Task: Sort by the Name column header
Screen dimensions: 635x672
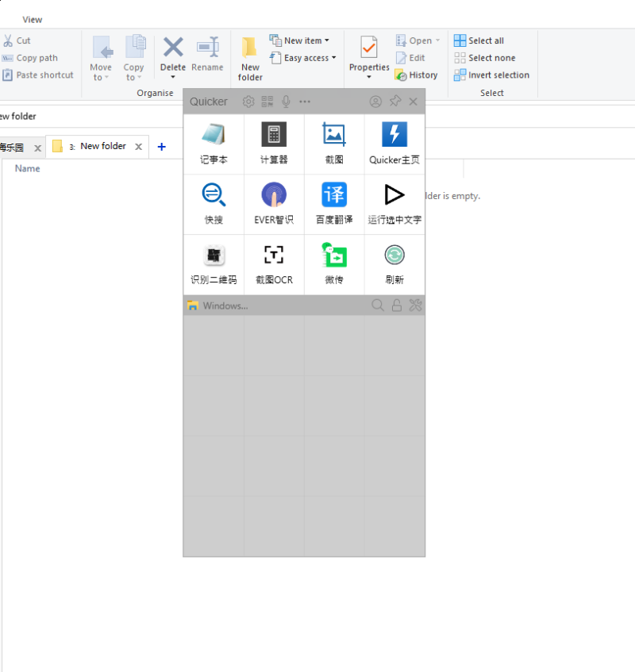Action: 28,169
